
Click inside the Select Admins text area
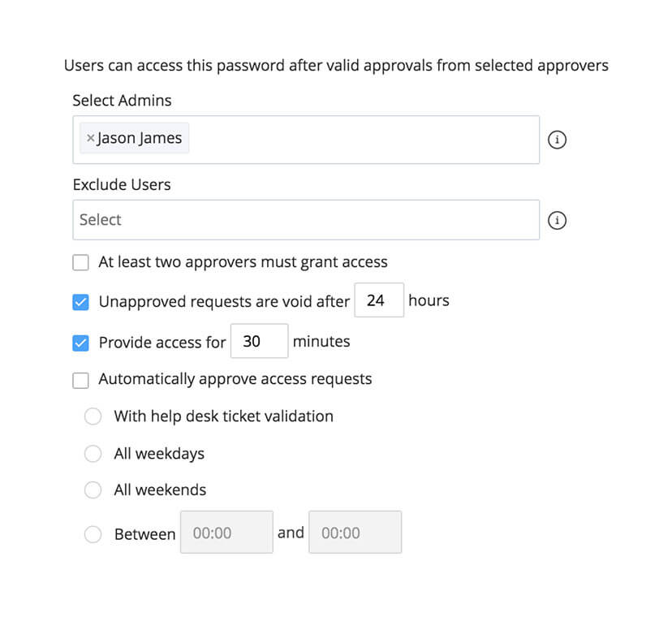365,139
